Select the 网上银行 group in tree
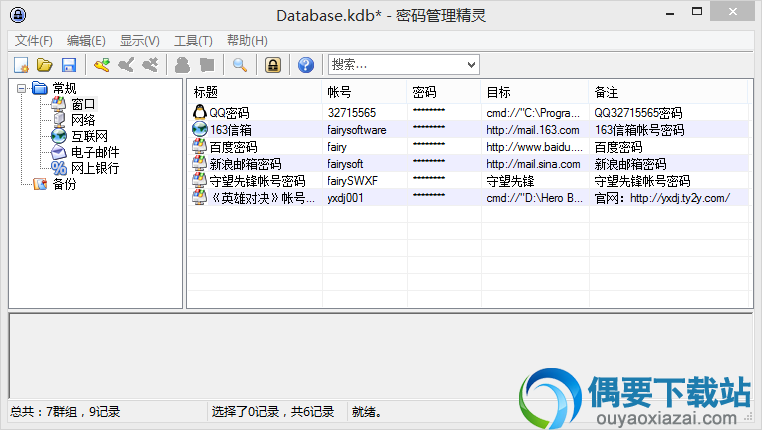The image size is (762, 430). (x=95, y=168)
